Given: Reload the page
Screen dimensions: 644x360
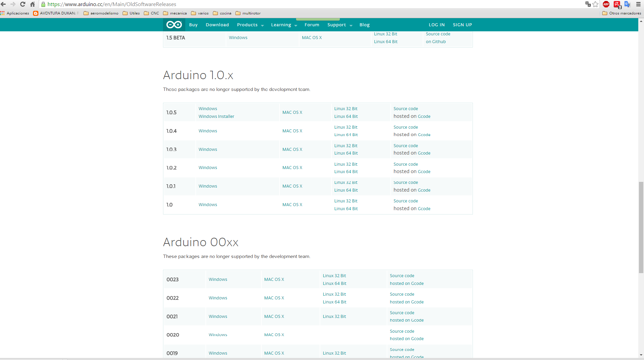Looking at the screenshot, I should coord(23,4).
